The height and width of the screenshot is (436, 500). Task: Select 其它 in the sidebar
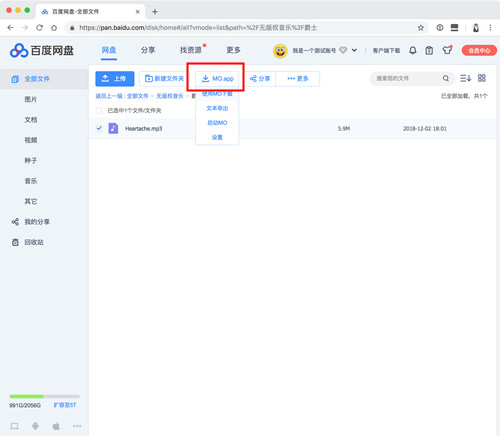coord(31,201)
